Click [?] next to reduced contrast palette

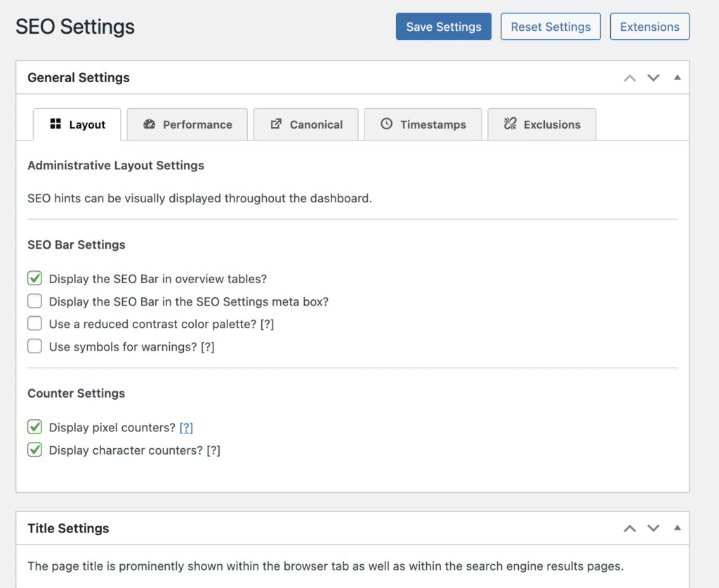[267, 325]
